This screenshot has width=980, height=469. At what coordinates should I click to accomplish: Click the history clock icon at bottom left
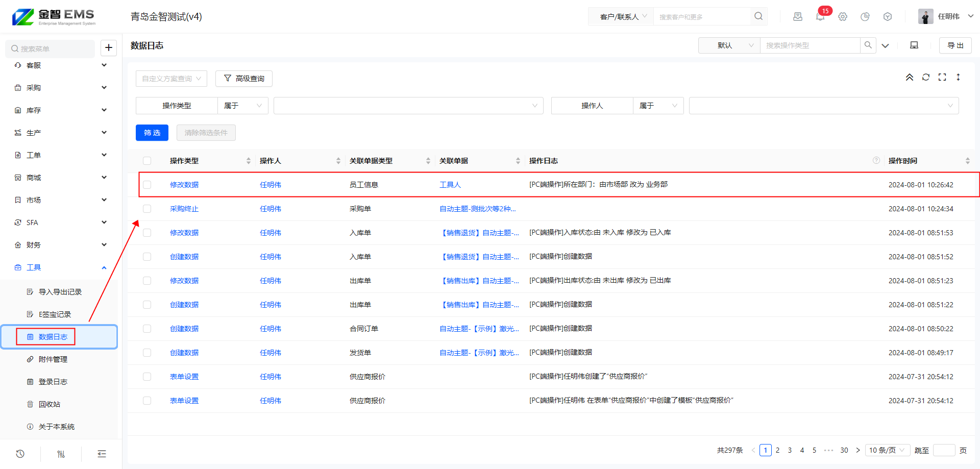coord(20,454)
